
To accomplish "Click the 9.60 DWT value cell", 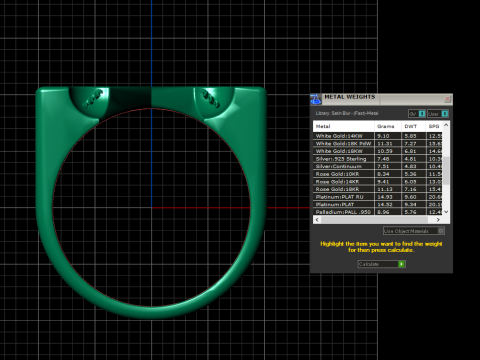I will [414, 197].
